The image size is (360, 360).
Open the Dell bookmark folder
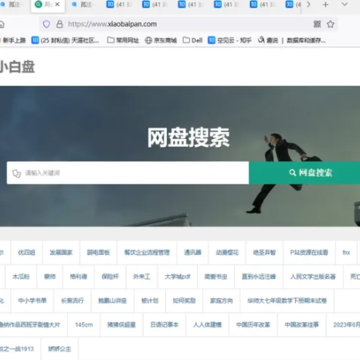click(193, 40)
